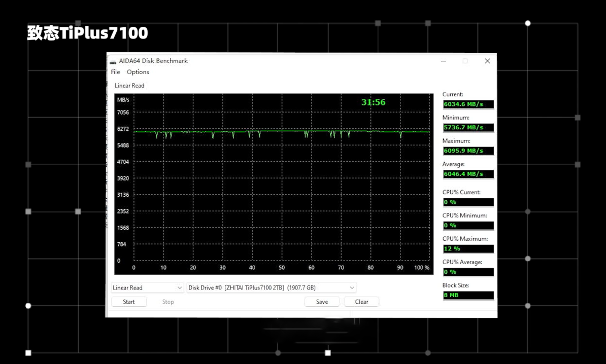
Task: Open the benchmark type dropdown showing Linear Read
Action: (x=147, y=287)
